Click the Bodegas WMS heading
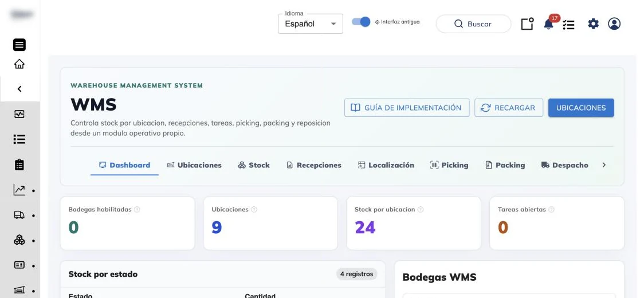The image size is (644, 298). pos(439,277)
